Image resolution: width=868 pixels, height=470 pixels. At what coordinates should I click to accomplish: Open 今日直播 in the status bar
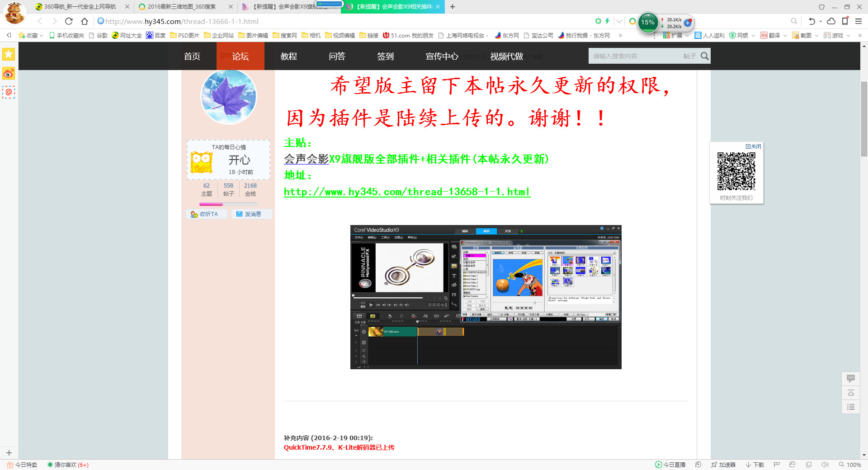click(670, 465)
